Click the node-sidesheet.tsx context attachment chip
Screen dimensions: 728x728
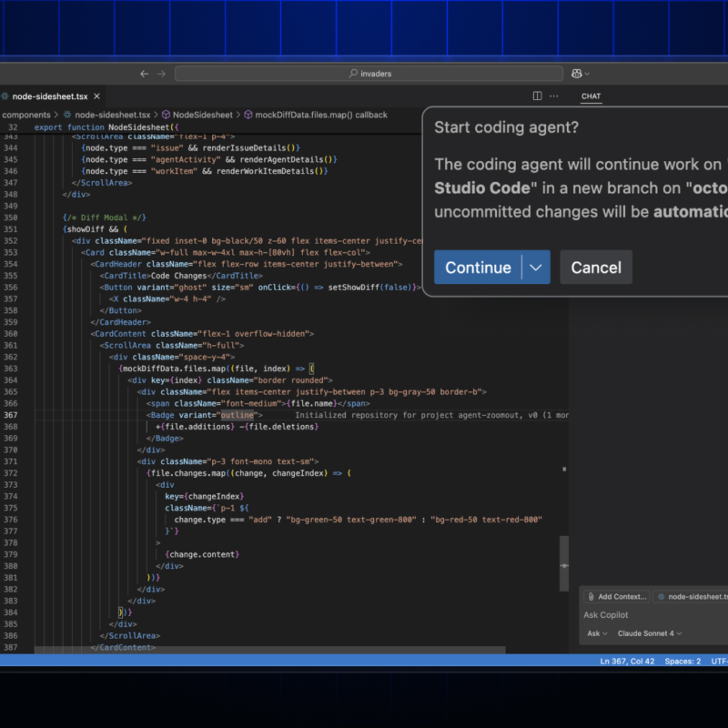point(692,596)
